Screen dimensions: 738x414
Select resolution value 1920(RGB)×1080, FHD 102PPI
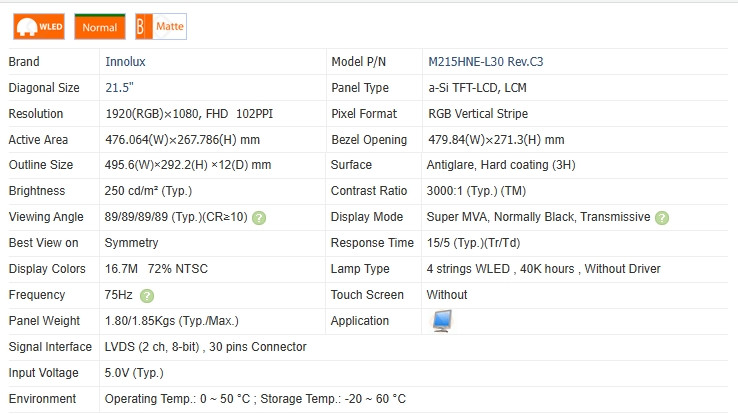[x=189, y=114]
